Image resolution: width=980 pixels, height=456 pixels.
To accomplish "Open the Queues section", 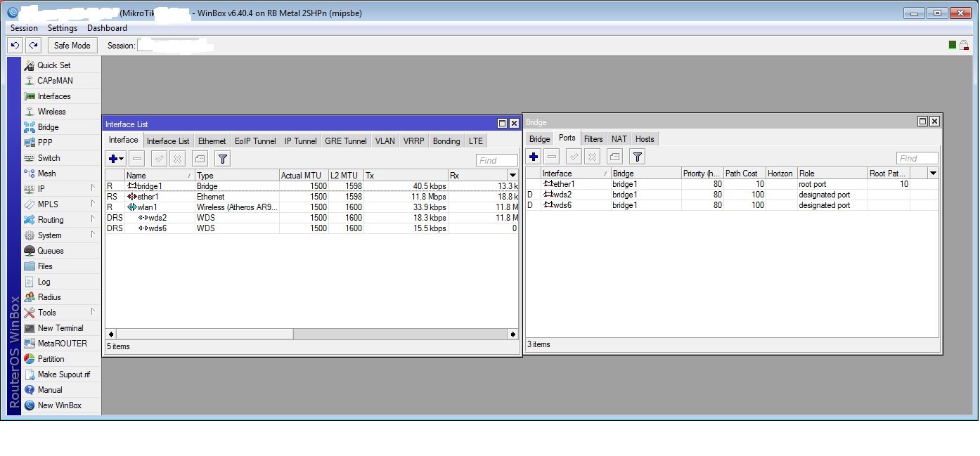I will 50,251.
